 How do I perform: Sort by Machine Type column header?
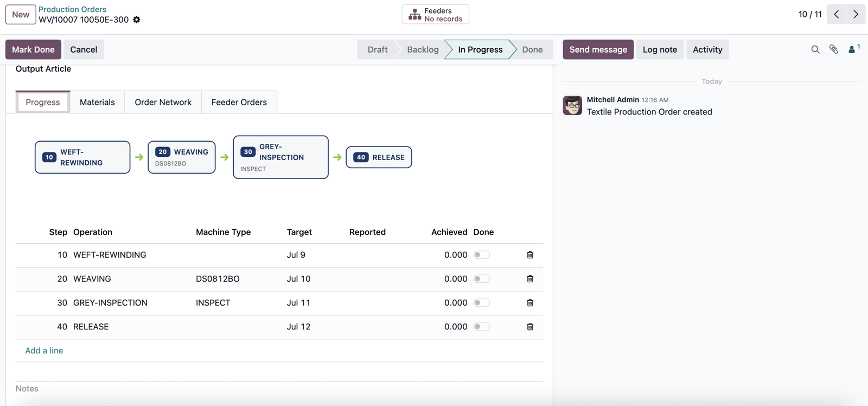223,232
